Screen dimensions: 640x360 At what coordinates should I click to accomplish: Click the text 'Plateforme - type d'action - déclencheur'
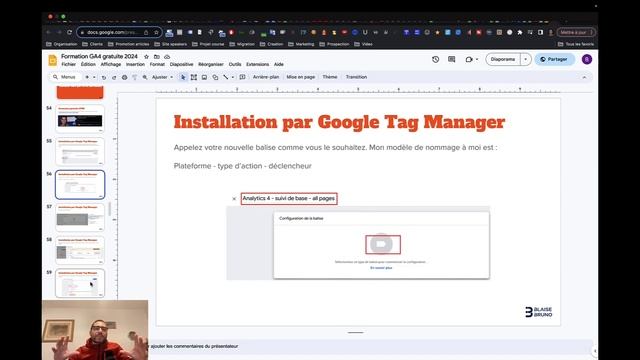242,166
